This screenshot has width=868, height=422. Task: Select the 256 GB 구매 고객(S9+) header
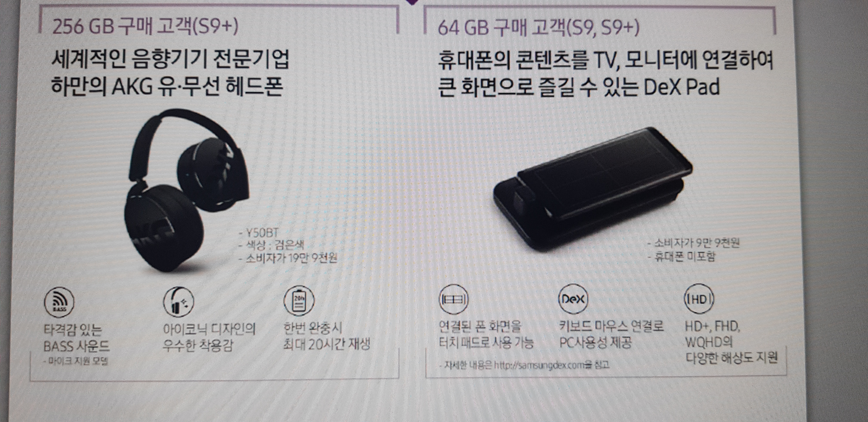145,27
